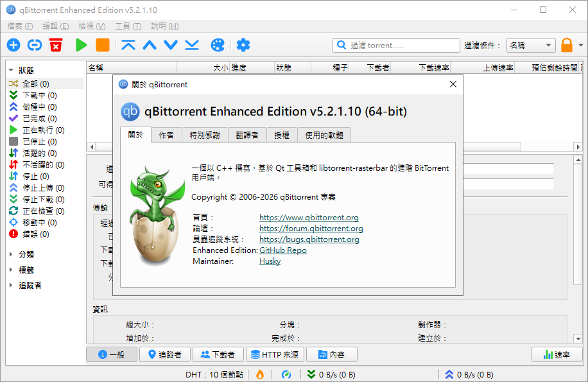
Task: Move torrent to top of queue
Action: (128, 46)
